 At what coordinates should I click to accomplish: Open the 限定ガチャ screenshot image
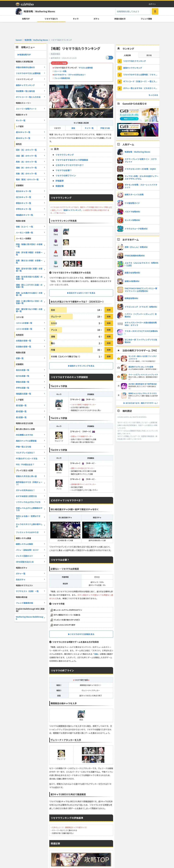(x=97, y=530)
